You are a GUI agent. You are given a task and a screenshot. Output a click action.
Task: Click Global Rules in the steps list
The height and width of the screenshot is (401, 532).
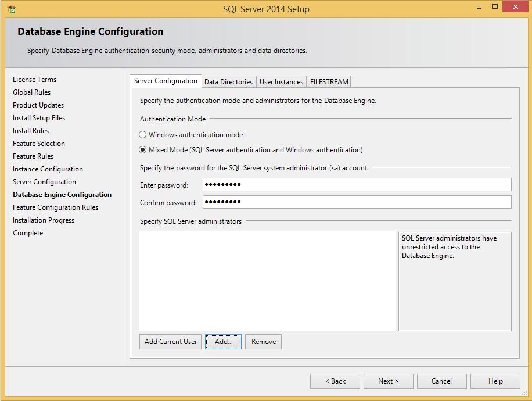coord(31,92)
